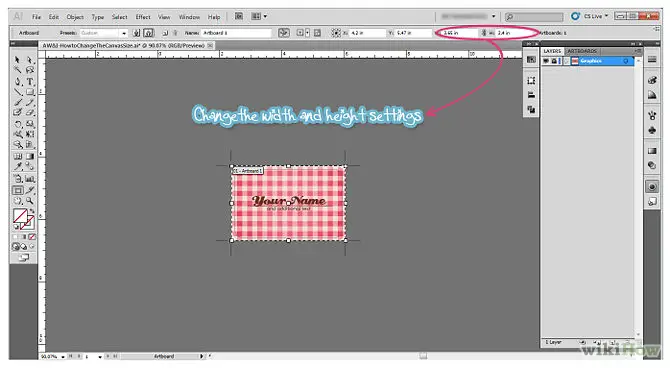This screenshot has height=368, width=670.
Task: Toggle lock on the Graphics layer
Action: point(554,61)
